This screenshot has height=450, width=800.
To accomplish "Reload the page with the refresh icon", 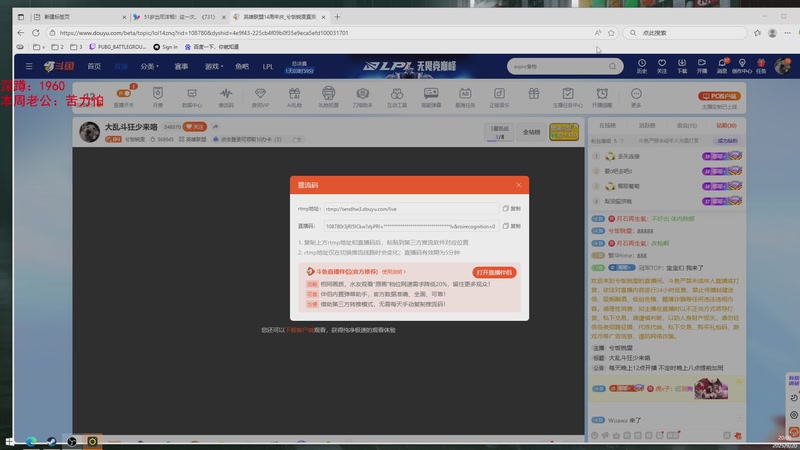I will [x=36, y=33].
